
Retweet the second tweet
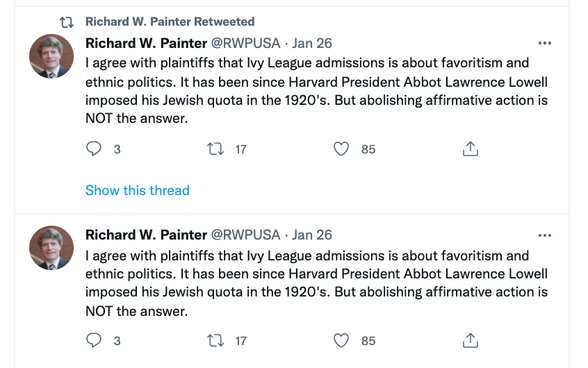coord(216,340)
